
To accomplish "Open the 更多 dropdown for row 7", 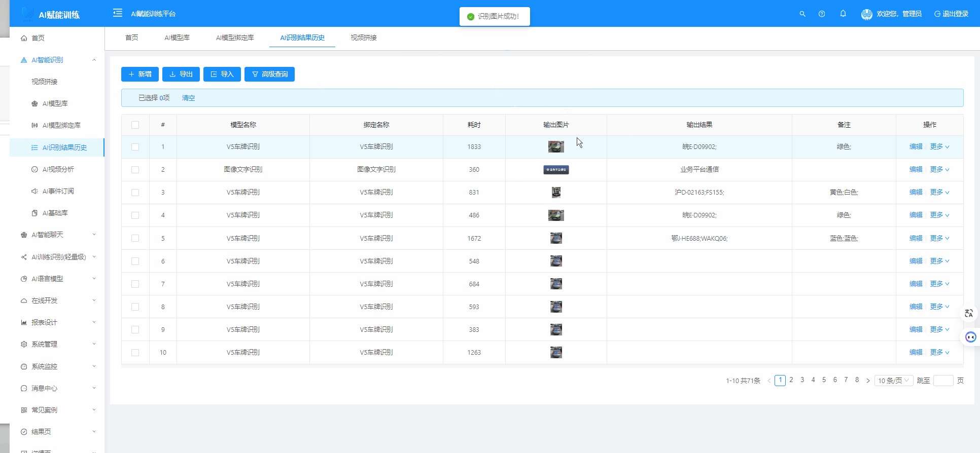I will [939, 284].
